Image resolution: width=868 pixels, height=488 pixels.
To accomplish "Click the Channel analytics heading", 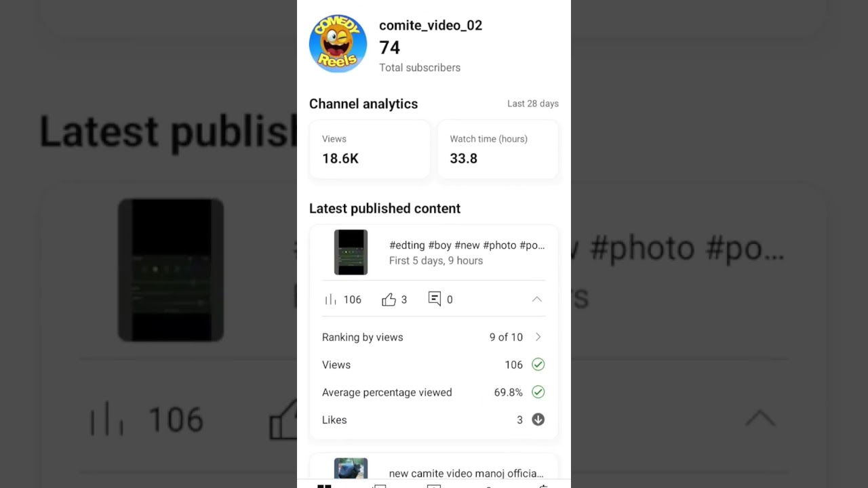I will click(x=363, y=104).
